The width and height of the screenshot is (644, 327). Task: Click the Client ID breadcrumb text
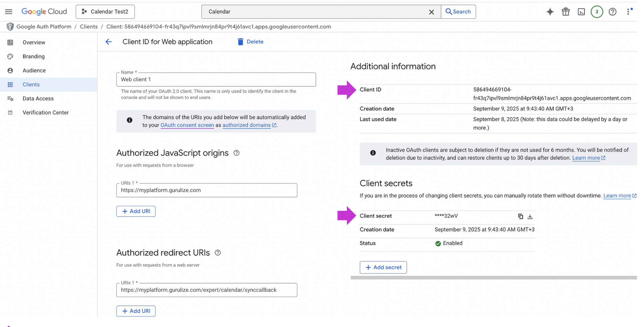[219, 27]
